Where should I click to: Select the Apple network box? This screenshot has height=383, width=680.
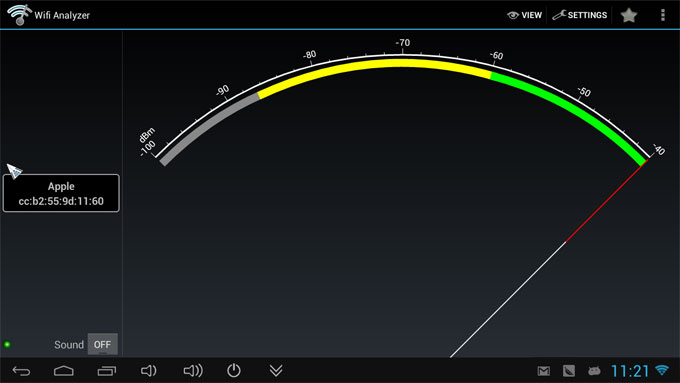(61, 193)
